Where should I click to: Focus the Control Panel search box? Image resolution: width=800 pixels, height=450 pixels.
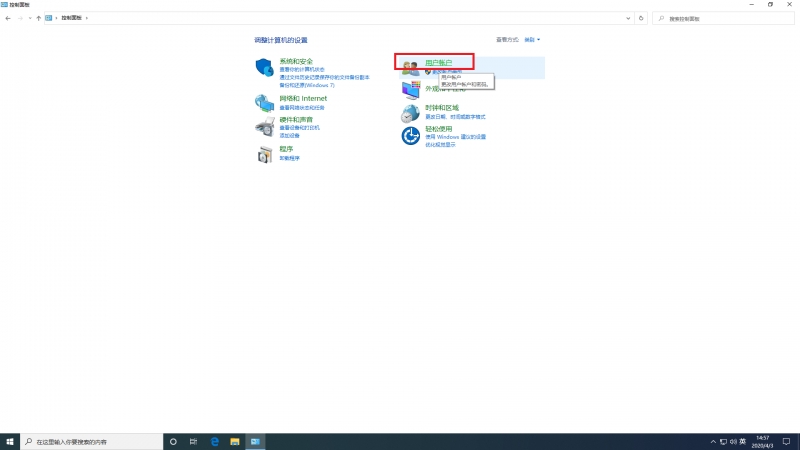pyautogui.click(x=723, y=18)
